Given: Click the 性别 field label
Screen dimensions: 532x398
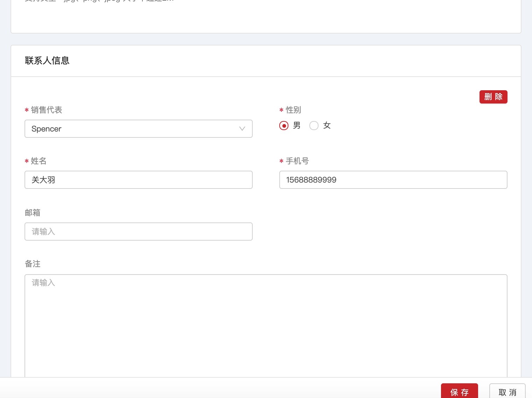Looking at the screenshot, I should [x=293, y=110].
